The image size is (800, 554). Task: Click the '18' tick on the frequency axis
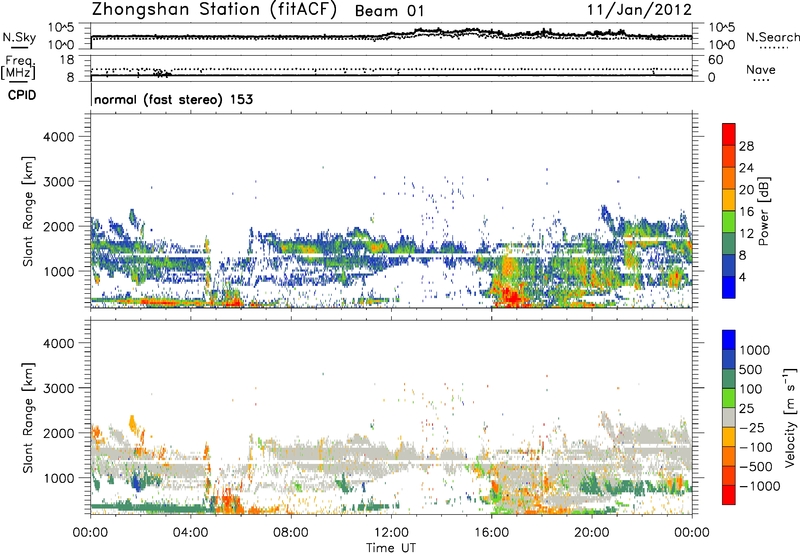[x=67, y=60]
